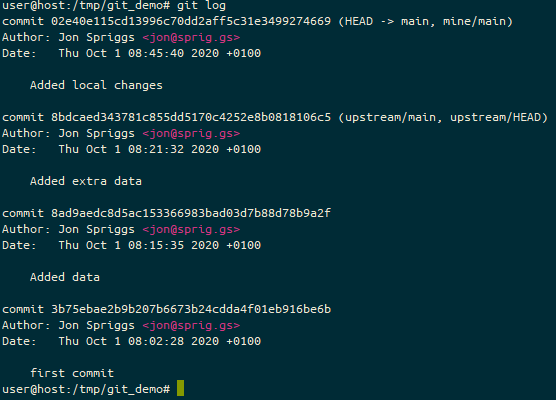Click the 'mine/main' remote ref label
Image resolution: width=556 pixels, height=400 pixels.
474,21
